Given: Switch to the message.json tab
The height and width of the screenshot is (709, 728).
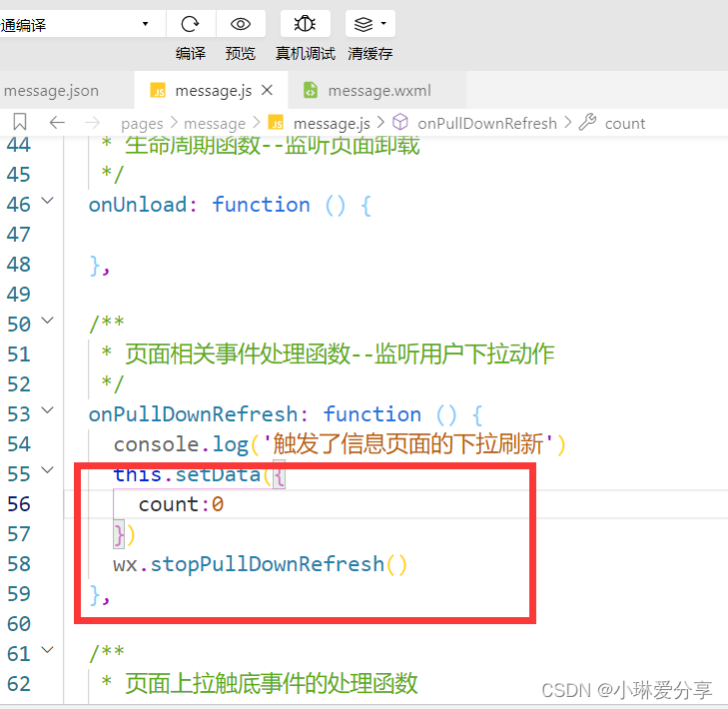Looking at the screenshot, I should 67,90.
